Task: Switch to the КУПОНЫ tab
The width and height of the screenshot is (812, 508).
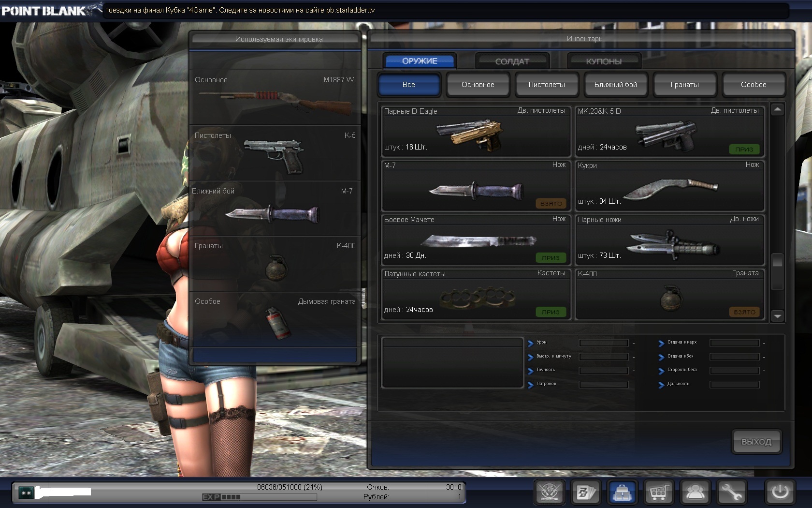Action: pyautogui.click(x=604, y=61)
